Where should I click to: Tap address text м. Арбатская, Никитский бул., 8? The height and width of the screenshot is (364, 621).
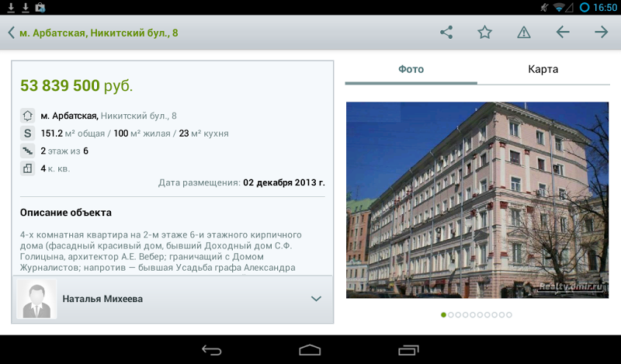(x=109, y=116)
